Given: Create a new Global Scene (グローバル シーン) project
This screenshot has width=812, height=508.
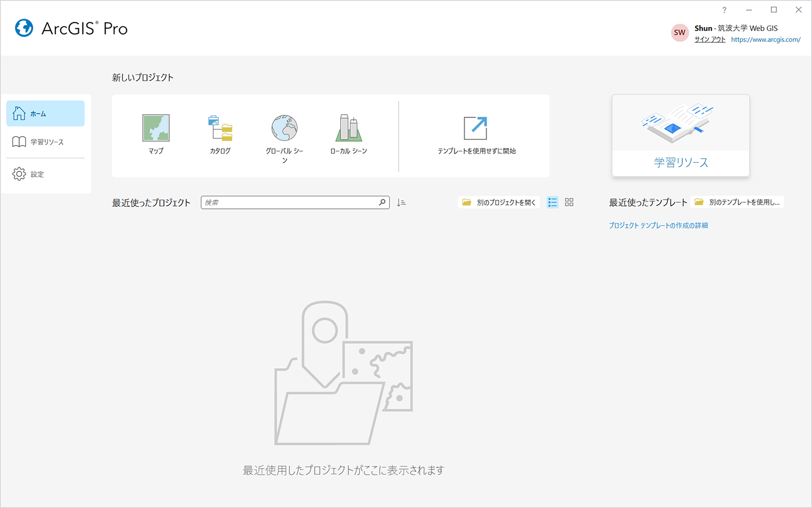Looking at the screenshot, I should 284,138.
